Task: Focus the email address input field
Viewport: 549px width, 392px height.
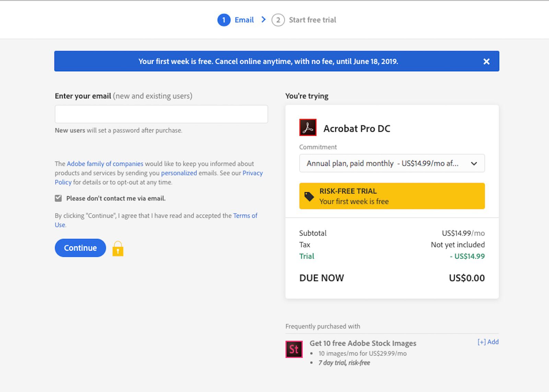Action: pyautogui.click(x=161, y=114)
